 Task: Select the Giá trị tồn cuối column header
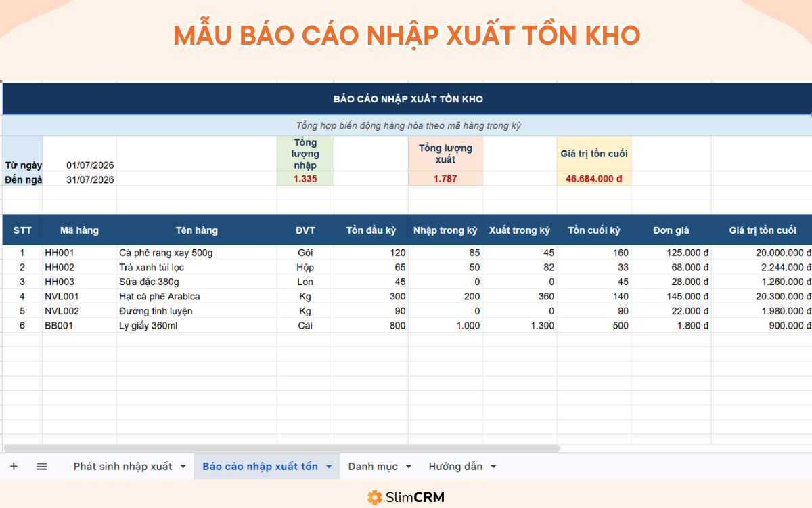[762, 230]
